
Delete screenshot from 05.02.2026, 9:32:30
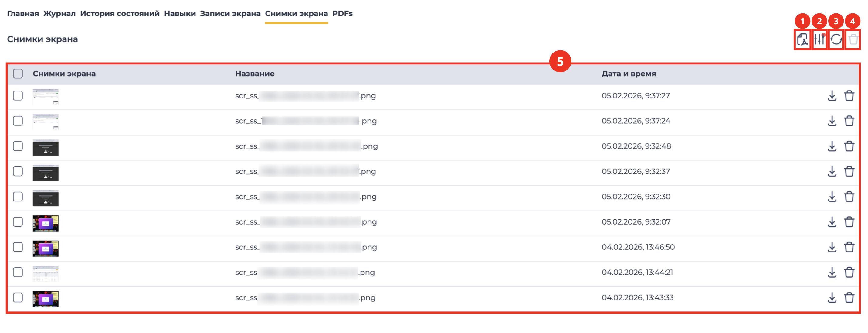(849, 197)
